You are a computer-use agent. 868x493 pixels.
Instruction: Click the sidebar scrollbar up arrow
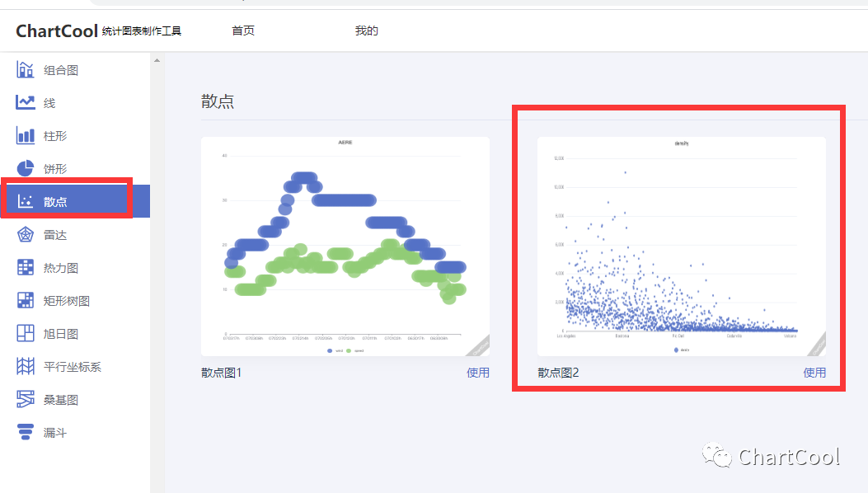[157, 60]
